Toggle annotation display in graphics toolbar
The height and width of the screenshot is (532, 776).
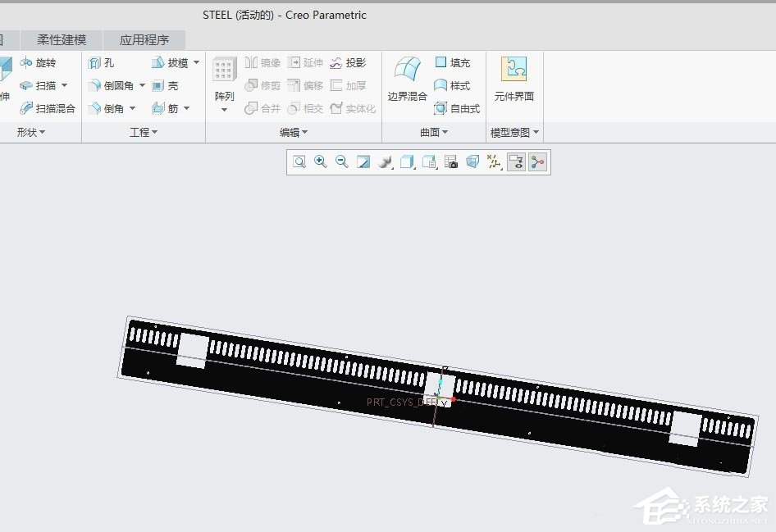pos(516,161)
